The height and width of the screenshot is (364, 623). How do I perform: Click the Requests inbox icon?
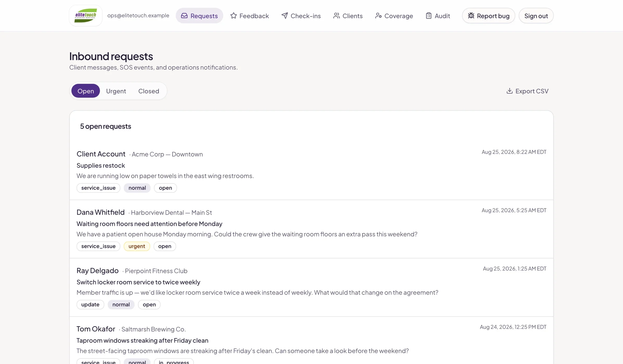tap(184, 16)
